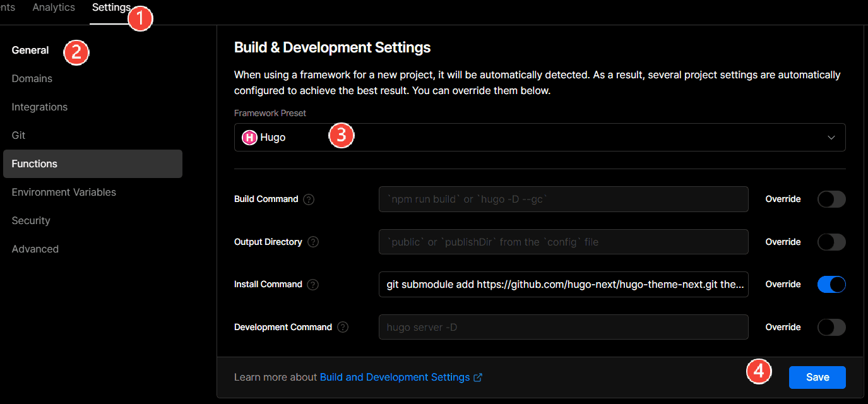Enable the Output Directory override toggle
The height and width of the screenshot is (404, 868).
coord(831,242)
